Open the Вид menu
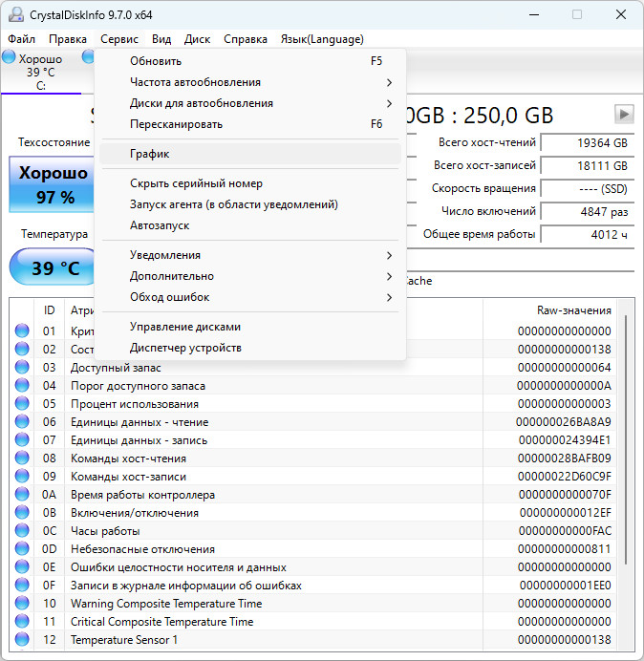 click(161, 39)
